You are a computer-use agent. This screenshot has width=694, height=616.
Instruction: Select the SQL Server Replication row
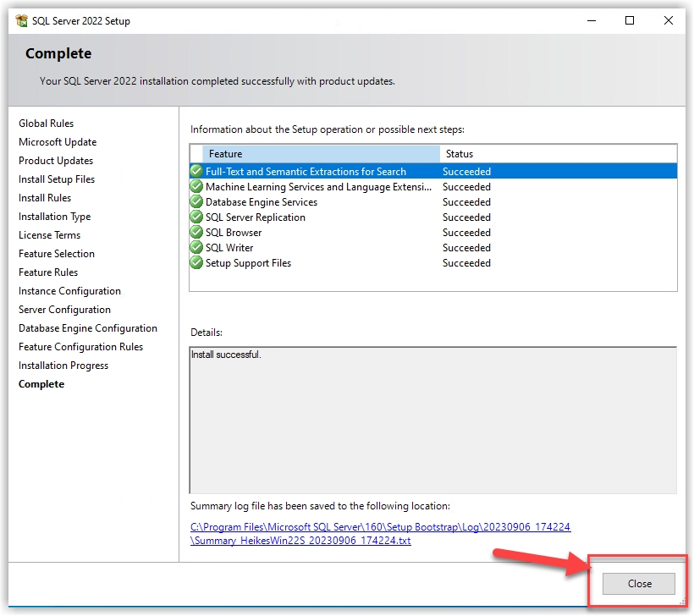point(433,217)
